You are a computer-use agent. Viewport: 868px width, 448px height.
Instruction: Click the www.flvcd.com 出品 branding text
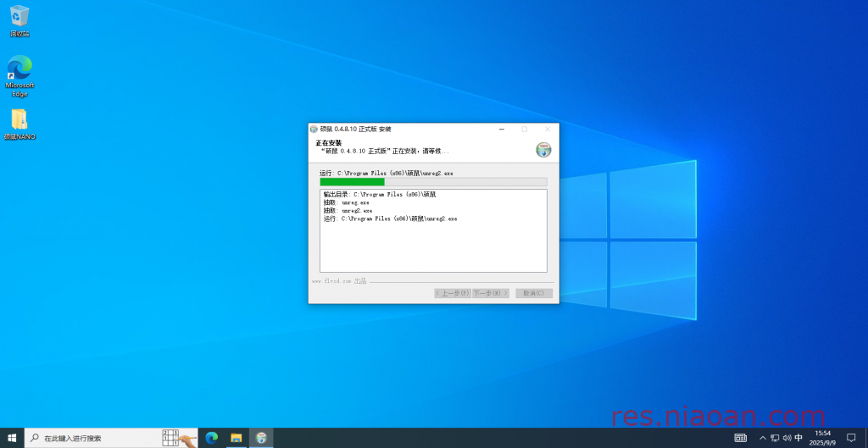(339, 281)
